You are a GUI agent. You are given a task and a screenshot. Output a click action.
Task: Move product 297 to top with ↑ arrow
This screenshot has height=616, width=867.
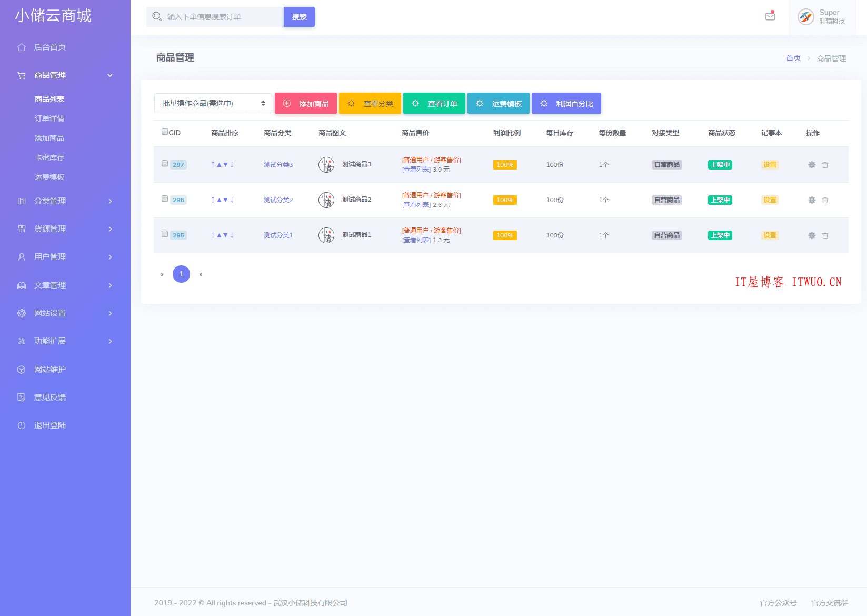213,164
